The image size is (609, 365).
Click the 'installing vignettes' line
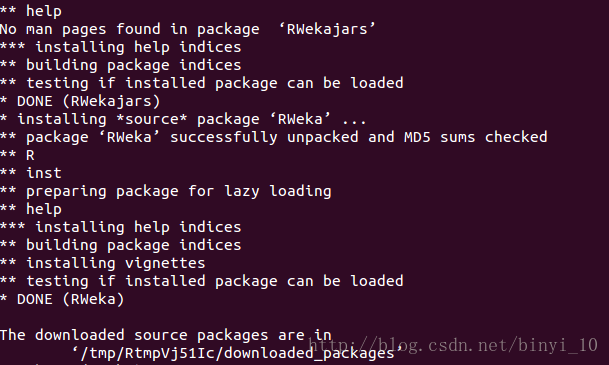pos(103,263)
